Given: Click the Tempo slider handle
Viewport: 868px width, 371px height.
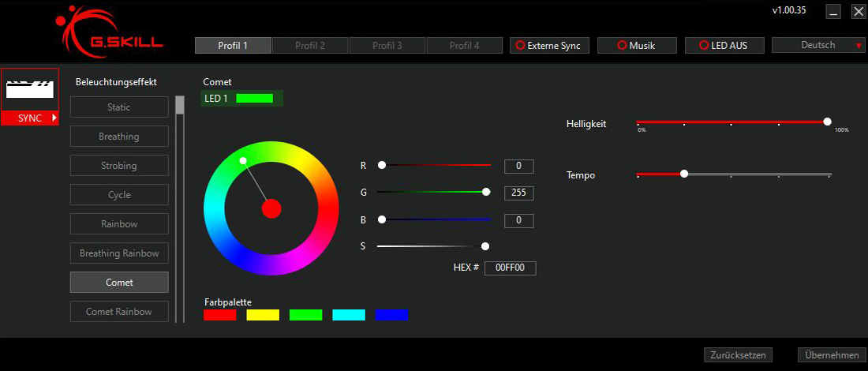Looking at the screenshot, I should coord(684,174).
